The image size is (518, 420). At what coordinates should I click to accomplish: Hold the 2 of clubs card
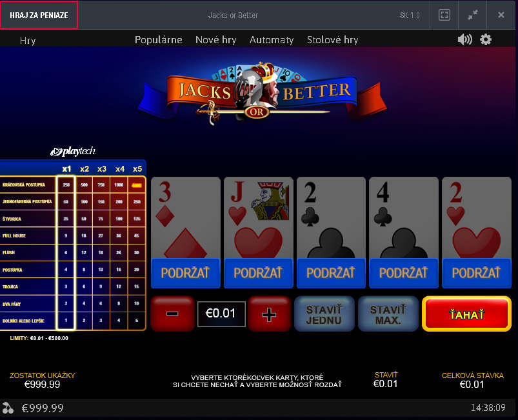tap(331, 217)
